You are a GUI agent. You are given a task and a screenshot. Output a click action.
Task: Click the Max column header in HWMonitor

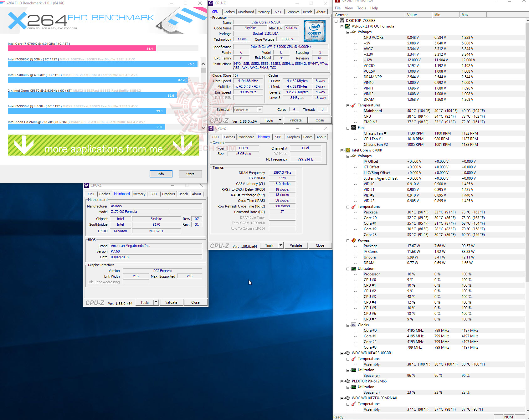[473, 15]
